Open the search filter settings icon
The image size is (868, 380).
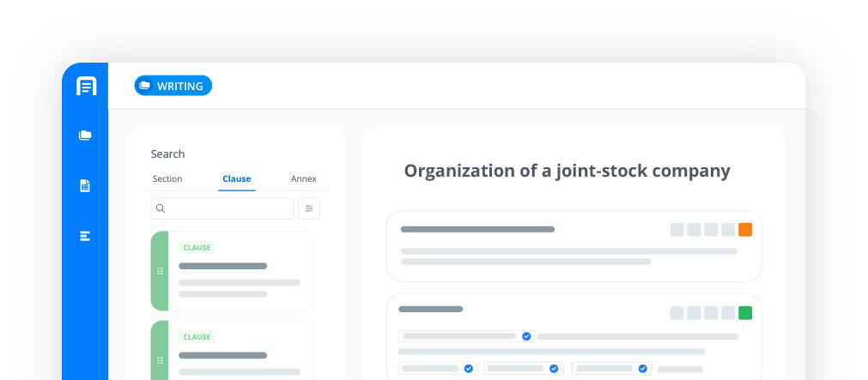pos(309,208)
